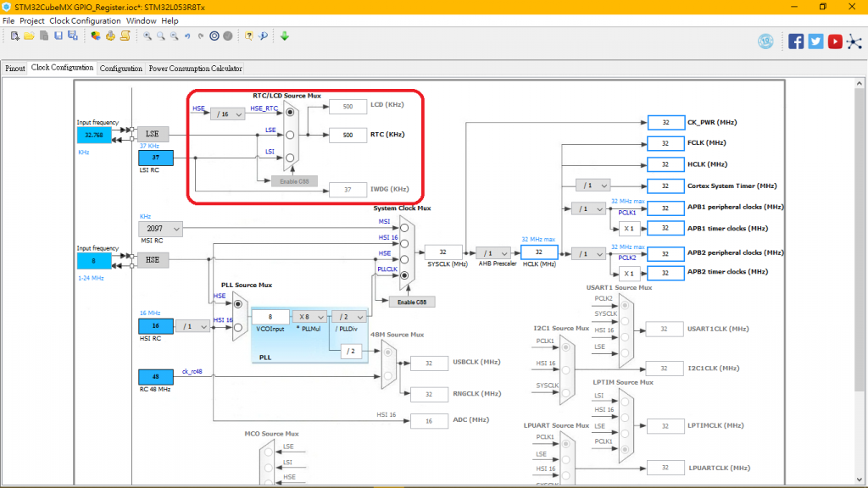Image resolution: width=868 pixels, height=488 pixels.
Task: Open the APB1 /1 prescaler dropdown
Action: (588, 209)
